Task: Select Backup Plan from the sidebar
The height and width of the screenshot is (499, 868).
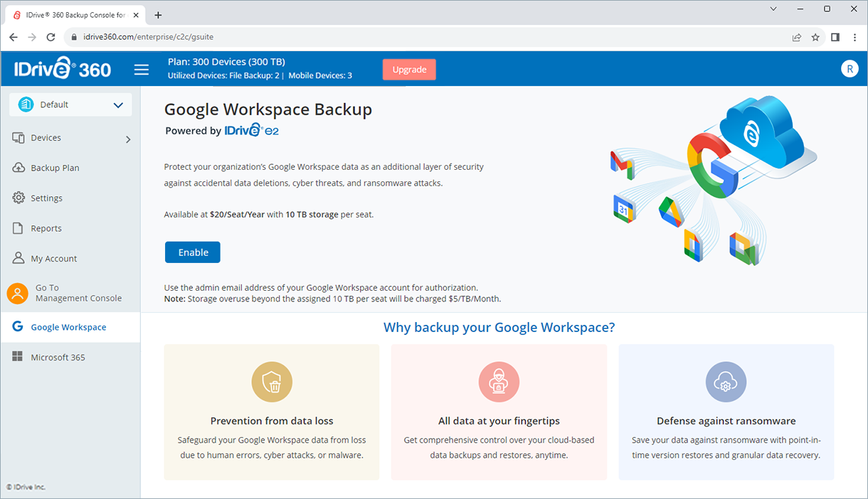Action: pyautogui.click(x=54, y=167)
